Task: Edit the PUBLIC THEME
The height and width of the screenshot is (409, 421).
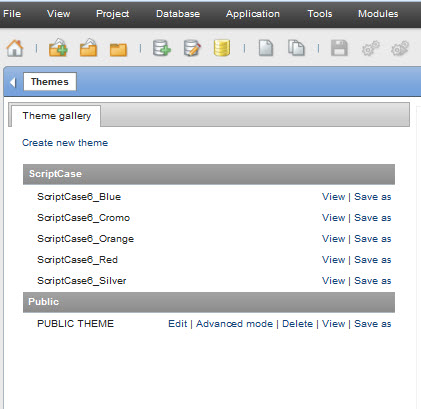Action: pos(178,324)
